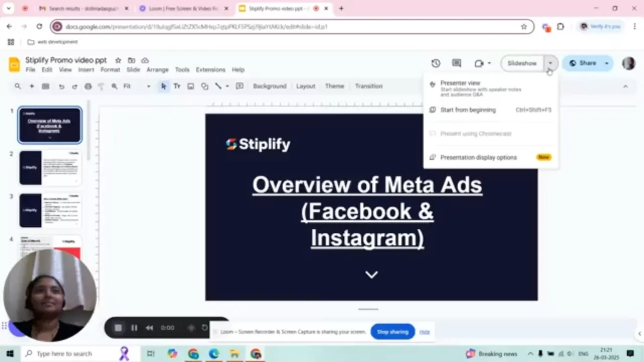Open the Google Slides home icon

coord(14,65)
